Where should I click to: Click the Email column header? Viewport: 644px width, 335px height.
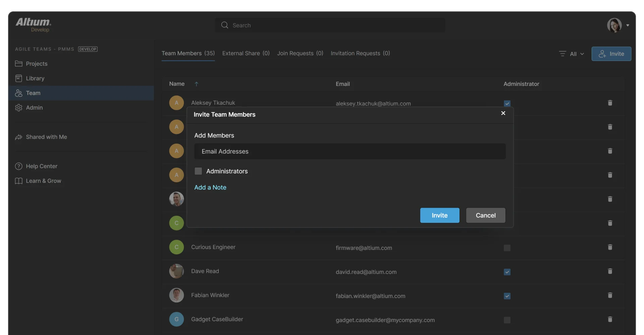point(343,84)
